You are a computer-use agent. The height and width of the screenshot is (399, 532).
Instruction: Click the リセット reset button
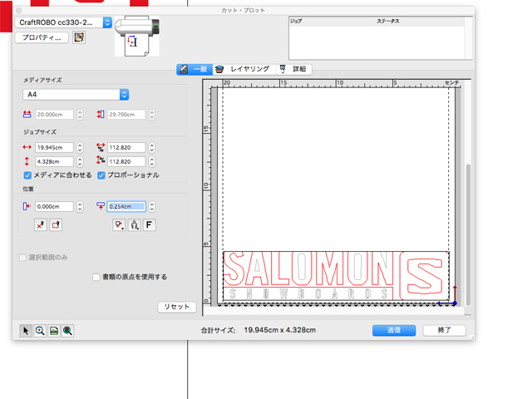(177, 307)
